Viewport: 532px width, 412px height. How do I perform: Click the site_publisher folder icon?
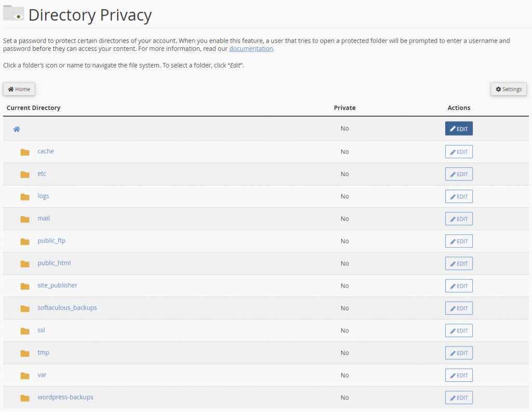click(x=25, y=285)
